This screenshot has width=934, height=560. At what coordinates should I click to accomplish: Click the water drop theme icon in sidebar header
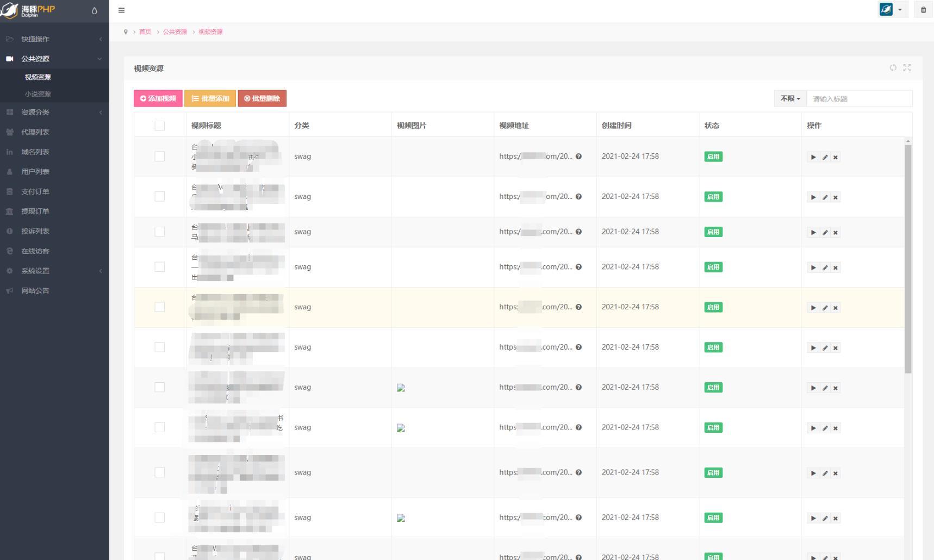pyautogui.click(x=94, y=11)
